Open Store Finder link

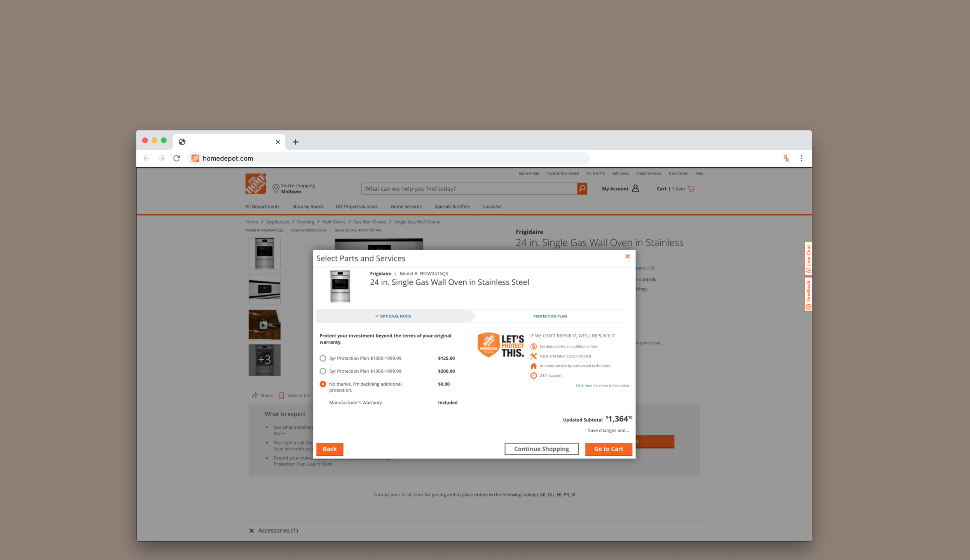[529, 174]
